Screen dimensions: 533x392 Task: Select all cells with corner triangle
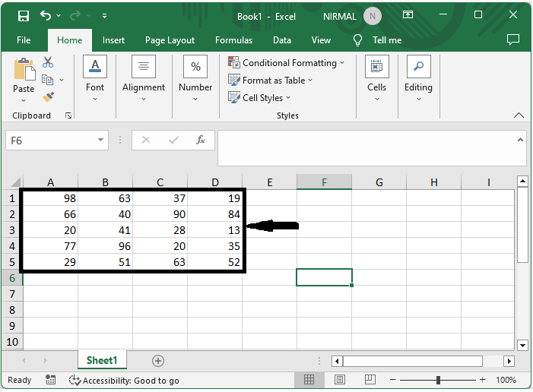(x=15, y=182)
